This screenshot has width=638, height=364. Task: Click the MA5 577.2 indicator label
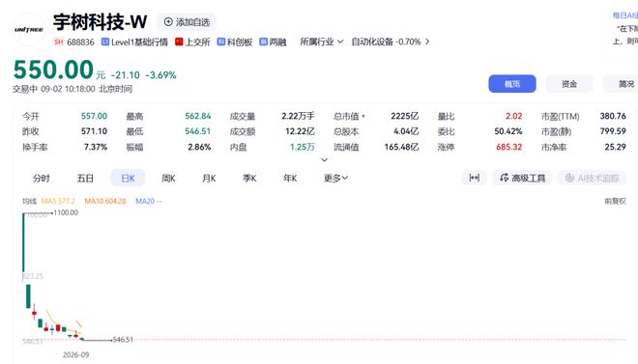[58, 201]
